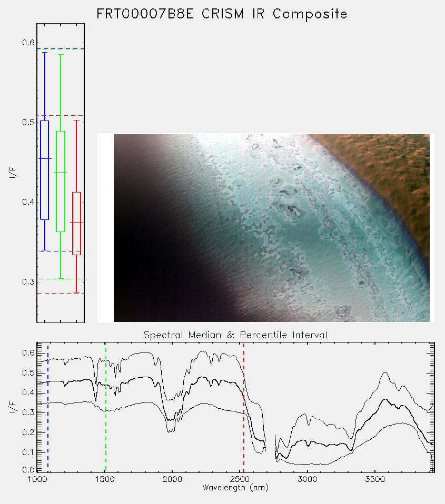Click the I/F label beside the boxplot
445x504 pixels.
click(13, 173)
